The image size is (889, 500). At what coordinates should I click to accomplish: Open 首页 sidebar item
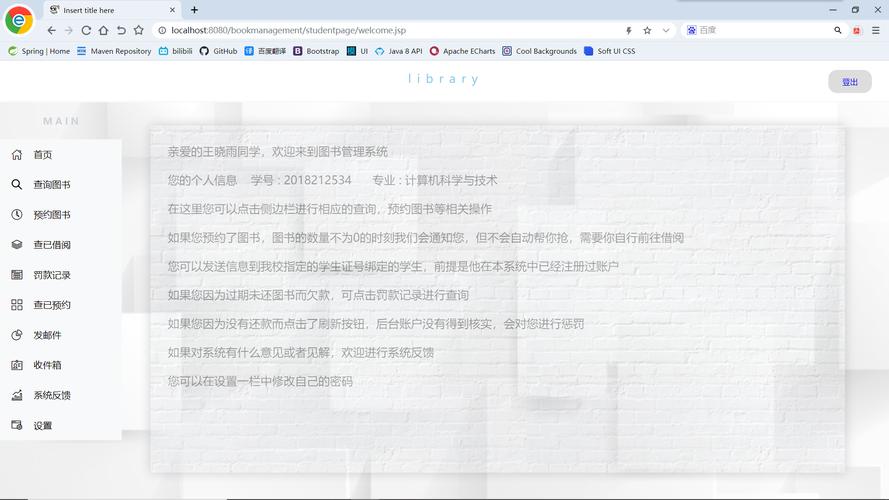click(61, 154)
